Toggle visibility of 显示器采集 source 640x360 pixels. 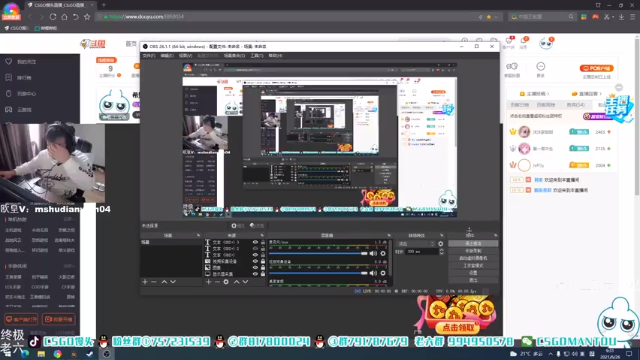click(x=255, y=274)
